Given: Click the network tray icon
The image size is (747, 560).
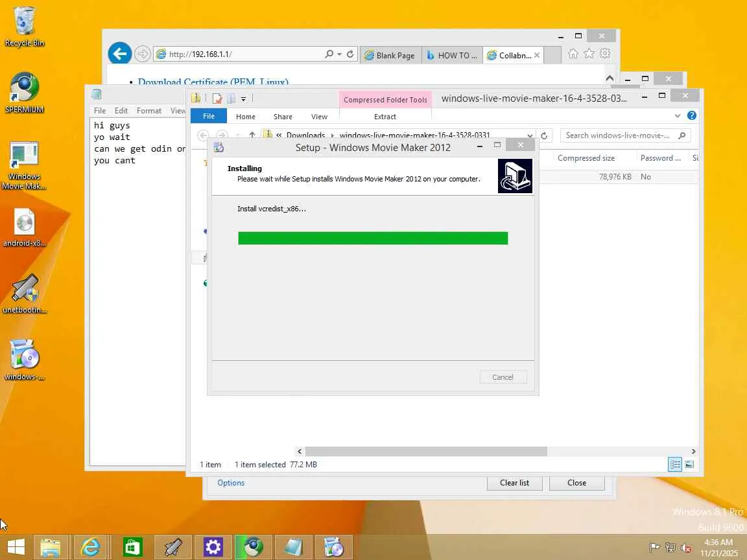Looking at the screenshot, I should click(x=670, y=548).
